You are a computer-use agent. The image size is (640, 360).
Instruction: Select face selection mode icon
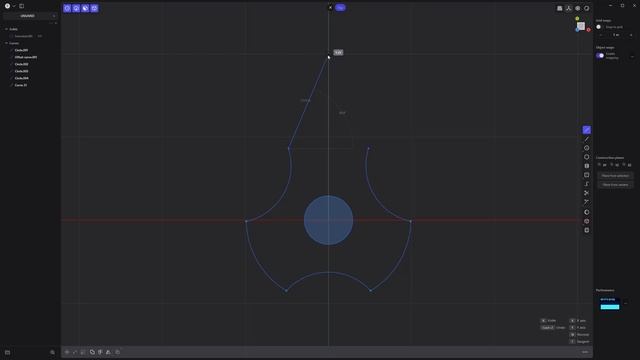coord(85,8)
